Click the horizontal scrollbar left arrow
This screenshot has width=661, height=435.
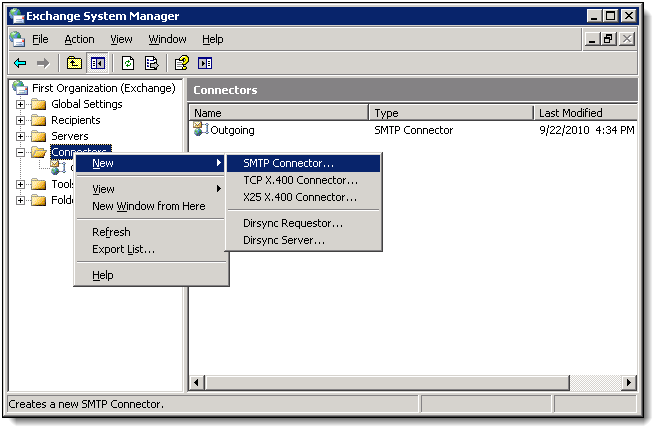pos(196,383)
